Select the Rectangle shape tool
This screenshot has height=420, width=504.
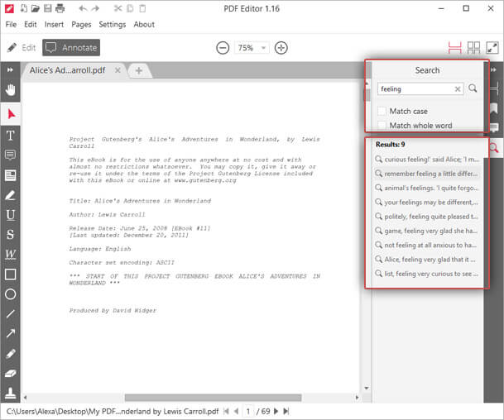point(11,274)
